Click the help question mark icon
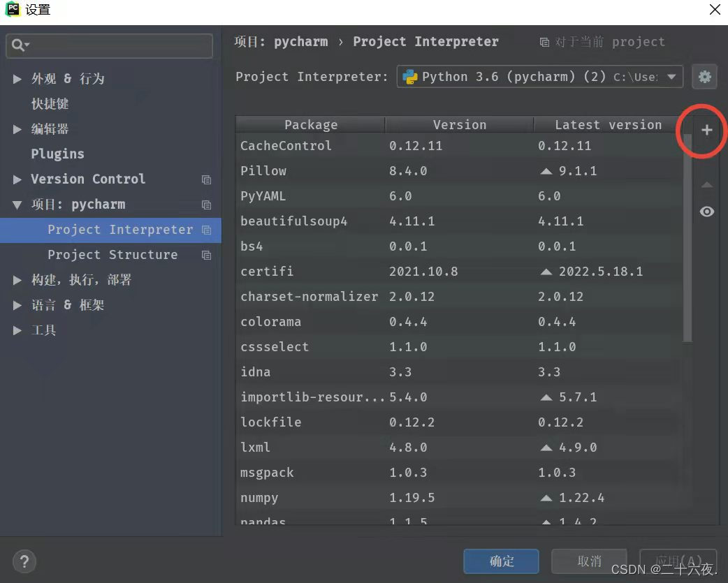 [x=24, y=561]
